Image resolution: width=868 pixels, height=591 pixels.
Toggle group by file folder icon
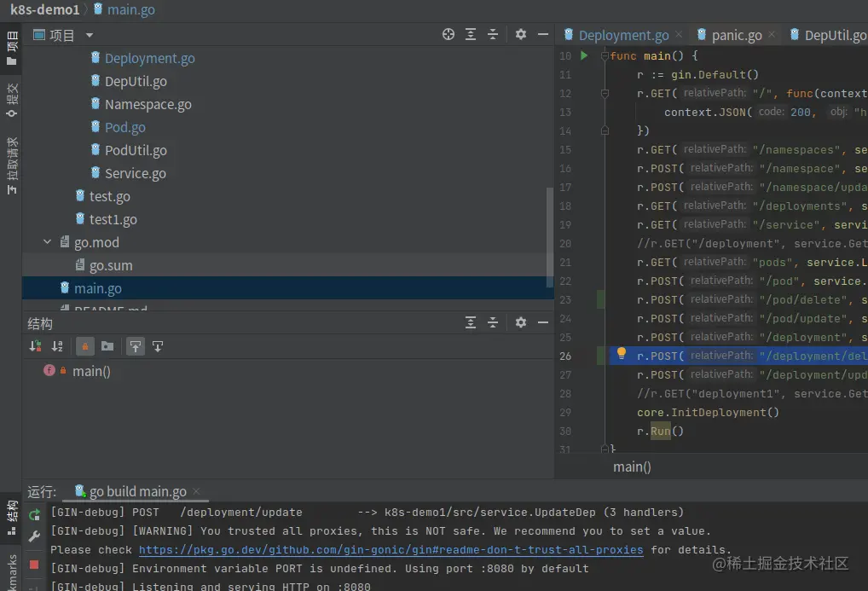tap(107, 347)
